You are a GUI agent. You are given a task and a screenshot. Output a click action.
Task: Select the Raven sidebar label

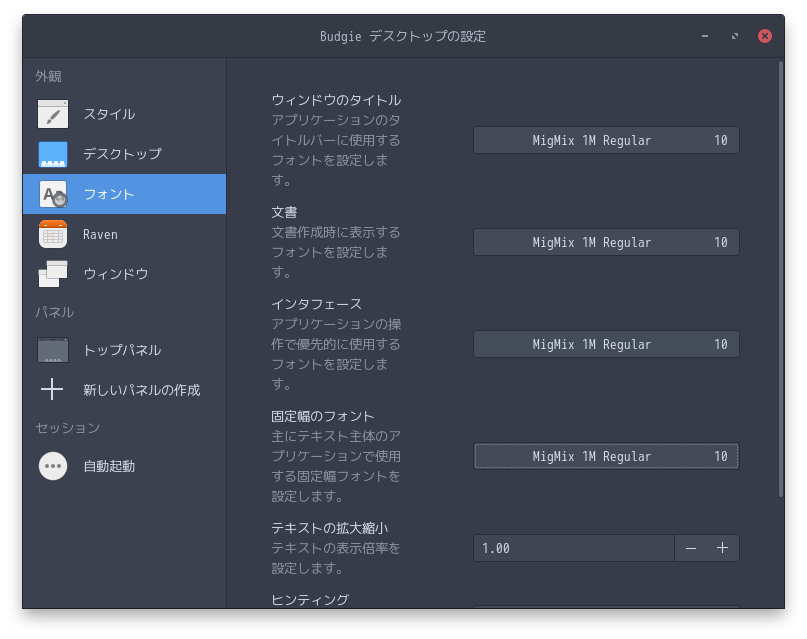100,234
